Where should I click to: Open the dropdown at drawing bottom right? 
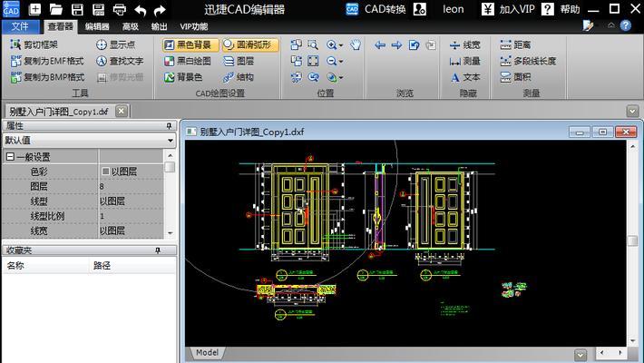coord(581,355)
